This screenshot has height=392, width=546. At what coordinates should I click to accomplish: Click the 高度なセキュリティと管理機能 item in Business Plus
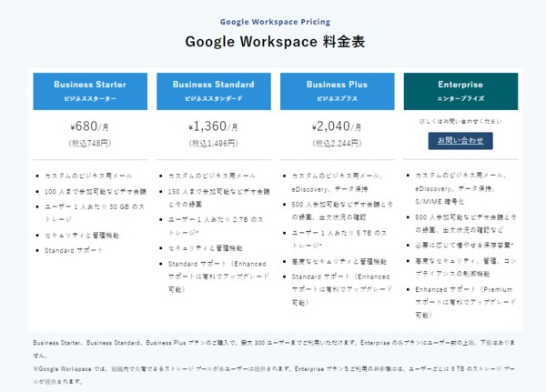point(339,261)
